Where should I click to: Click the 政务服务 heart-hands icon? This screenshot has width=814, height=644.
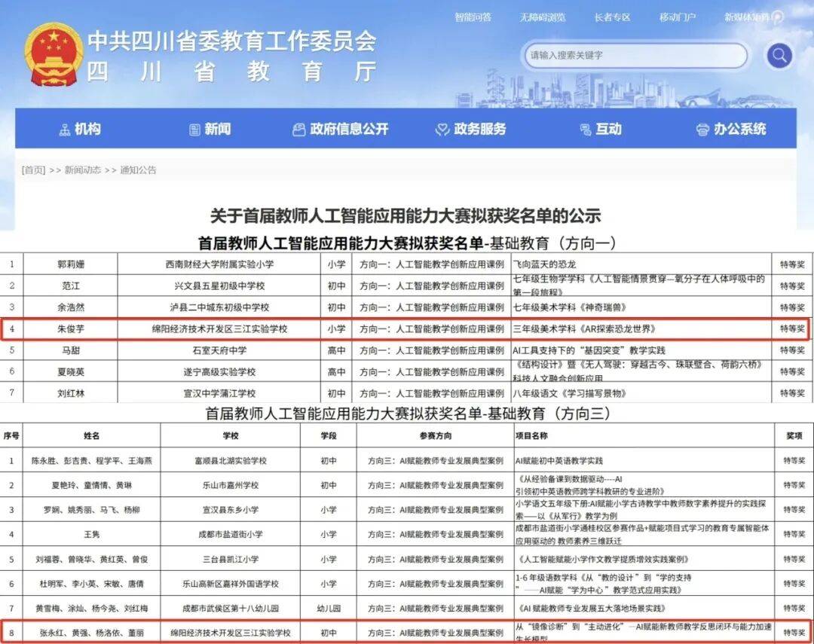442,130
